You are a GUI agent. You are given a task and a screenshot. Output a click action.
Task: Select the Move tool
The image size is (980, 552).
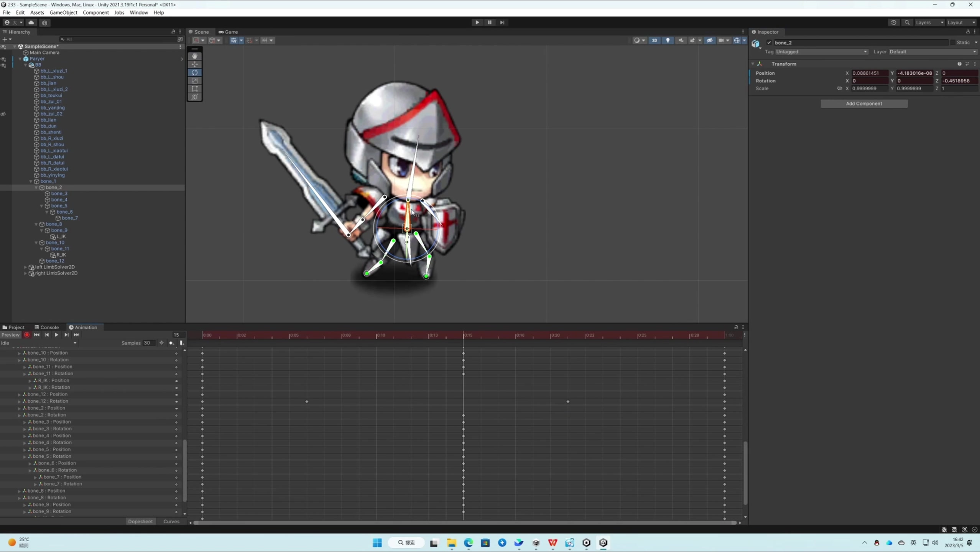coord(195,64)
